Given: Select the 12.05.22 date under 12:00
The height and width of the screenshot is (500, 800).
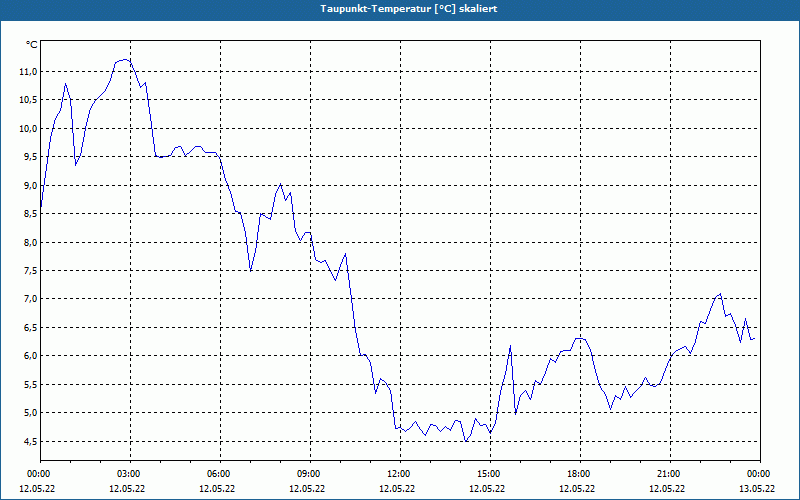Looking at the screenshot, I should point(397,488).
